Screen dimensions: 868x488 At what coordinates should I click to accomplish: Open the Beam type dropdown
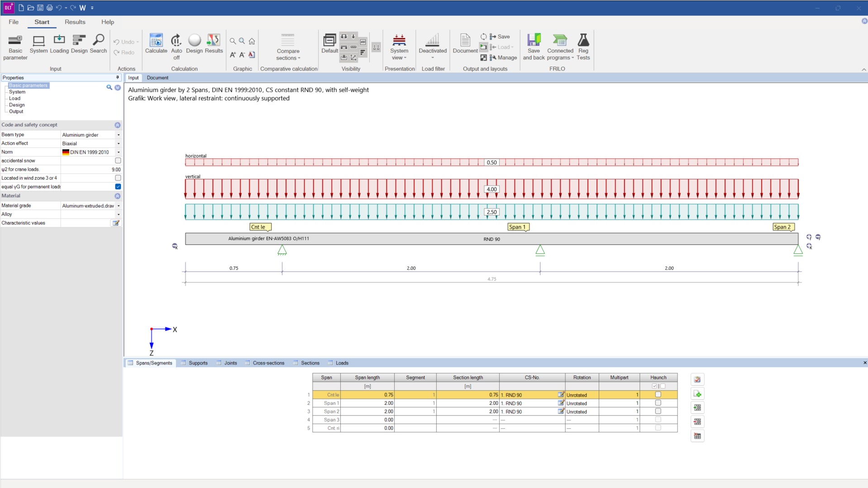point(119,135)
